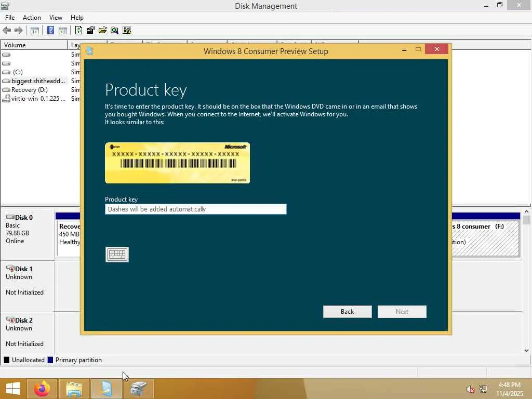Switch to Disk Management taskbar icon

(x=138, y=389)
